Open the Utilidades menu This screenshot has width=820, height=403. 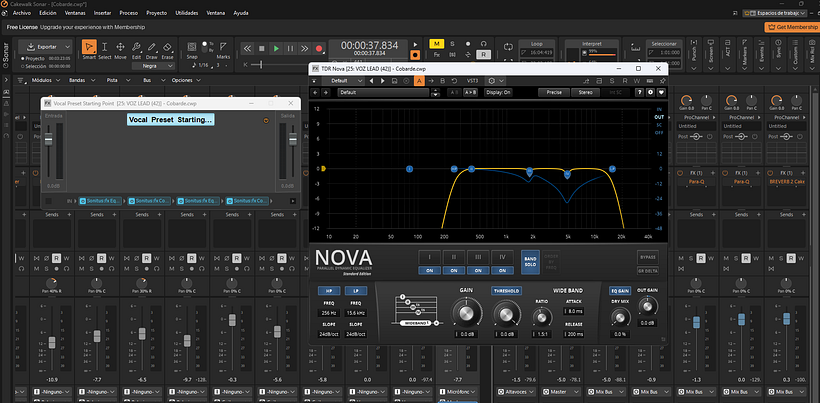click(x=186, y=14)
